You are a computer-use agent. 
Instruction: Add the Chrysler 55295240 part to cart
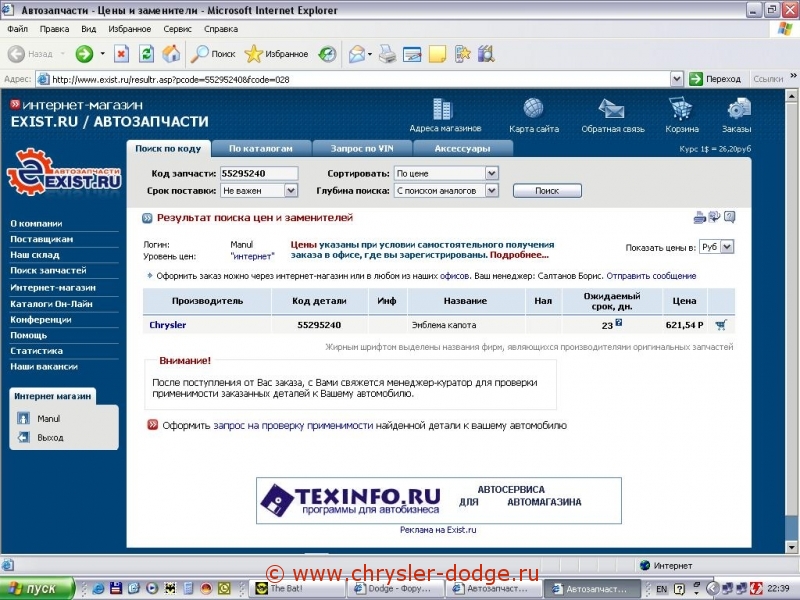(x=721, y=325)
